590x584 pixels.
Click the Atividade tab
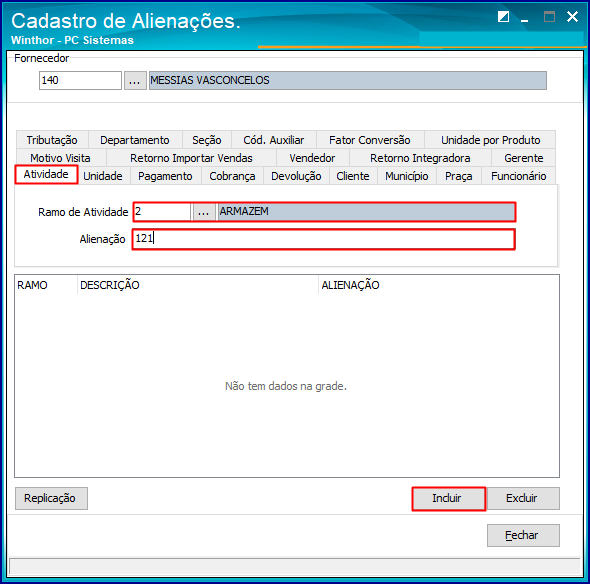click(46, 174)
